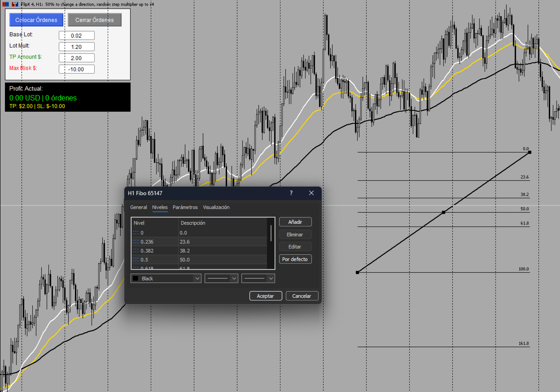
Task: Switch to the Parámetros tab
Action: pyautogui.click(x=185, y=207)
